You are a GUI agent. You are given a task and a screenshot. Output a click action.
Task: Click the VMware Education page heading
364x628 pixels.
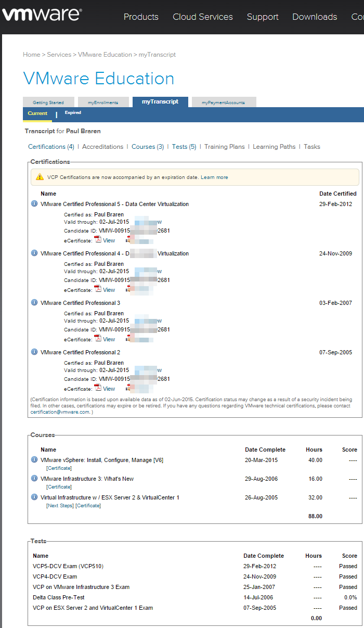(x=99, y=79)
